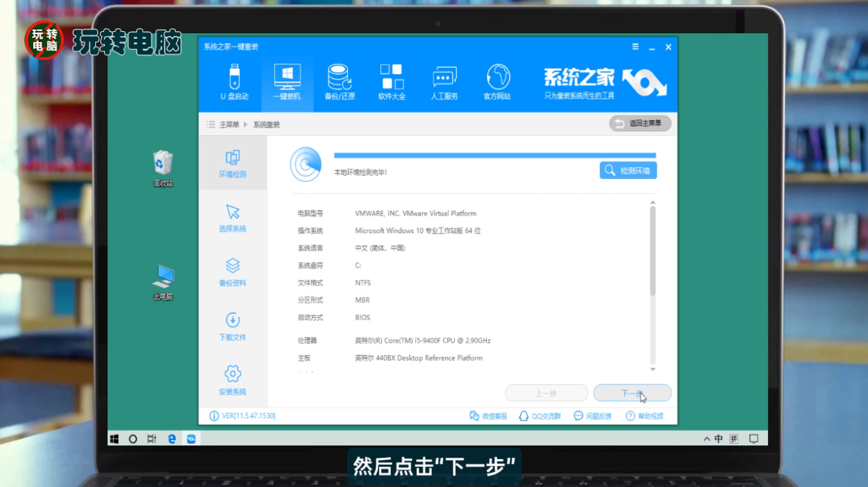
Task: Select 下载文件 step in sidebar
Action: click(233, 327)
